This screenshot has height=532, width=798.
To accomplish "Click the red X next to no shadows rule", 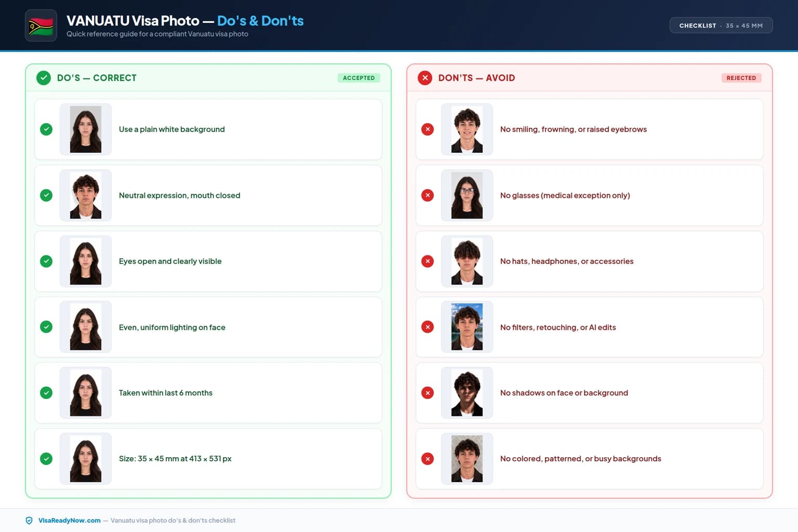I will pos(428,393).
